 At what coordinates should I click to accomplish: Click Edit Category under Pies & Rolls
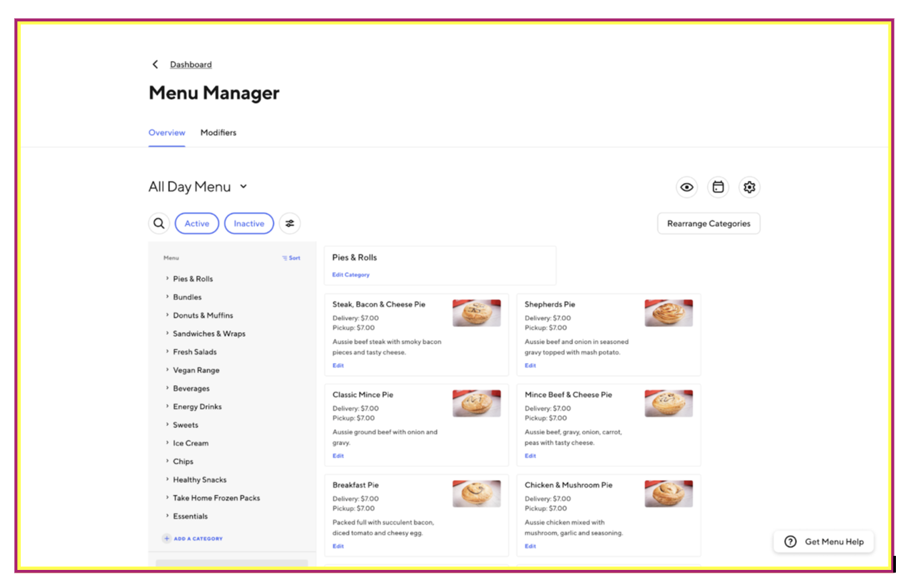[x=350, y=275]
